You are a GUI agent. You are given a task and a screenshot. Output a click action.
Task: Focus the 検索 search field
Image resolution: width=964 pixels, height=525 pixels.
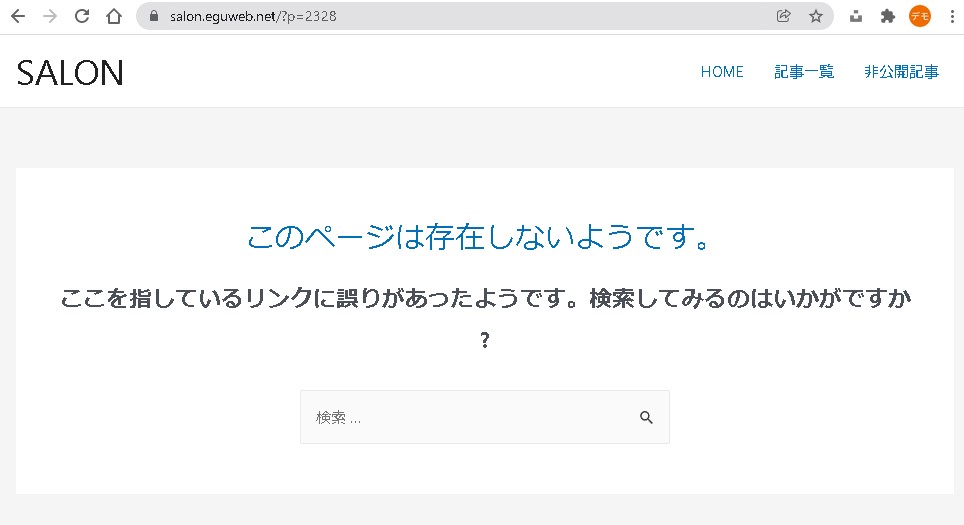(465, 418)
